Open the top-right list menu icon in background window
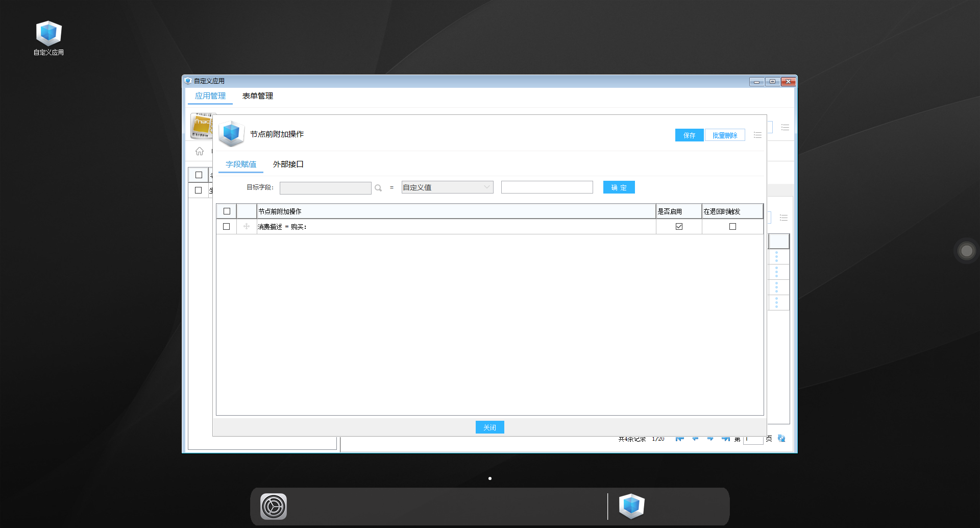 (x=785, y=127)
